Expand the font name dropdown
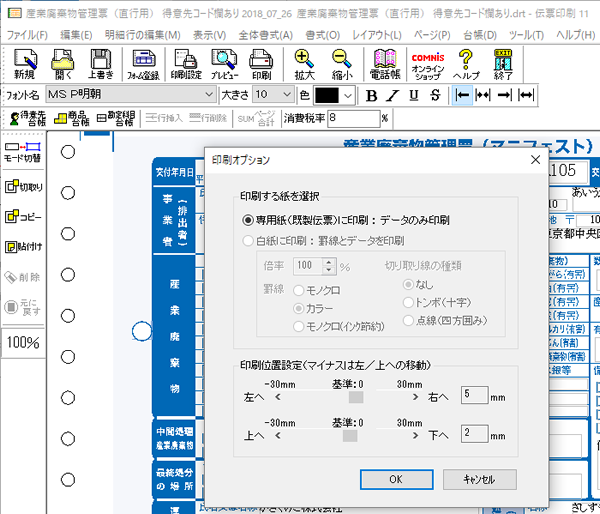Image resolution: width=600 pixels, height=514 pixels. (208, 95)
